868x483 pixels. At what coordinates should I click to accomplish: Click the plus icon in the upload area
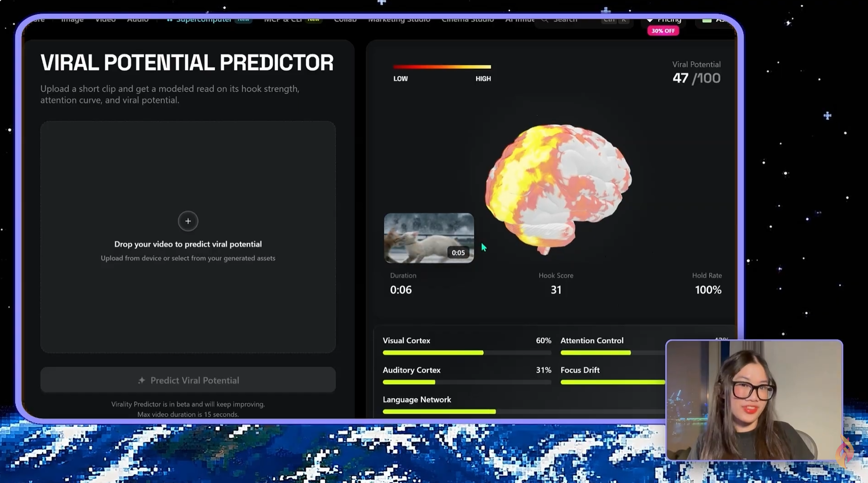click(188, 221)
